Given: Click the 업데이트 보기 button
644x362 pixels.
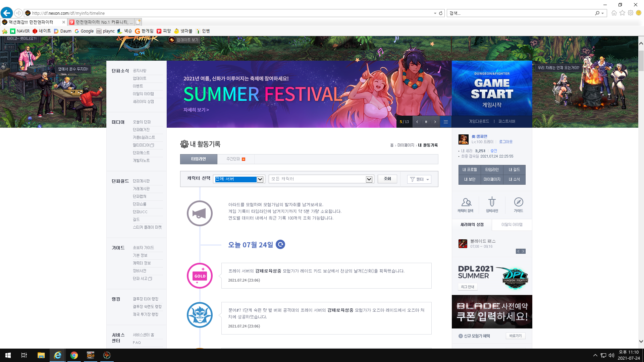Looking at the screenshot, I should (184, 40).
